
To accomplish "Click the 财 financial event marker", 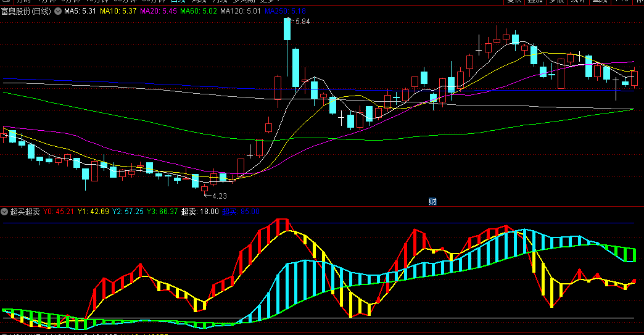I will coord(432,202).
